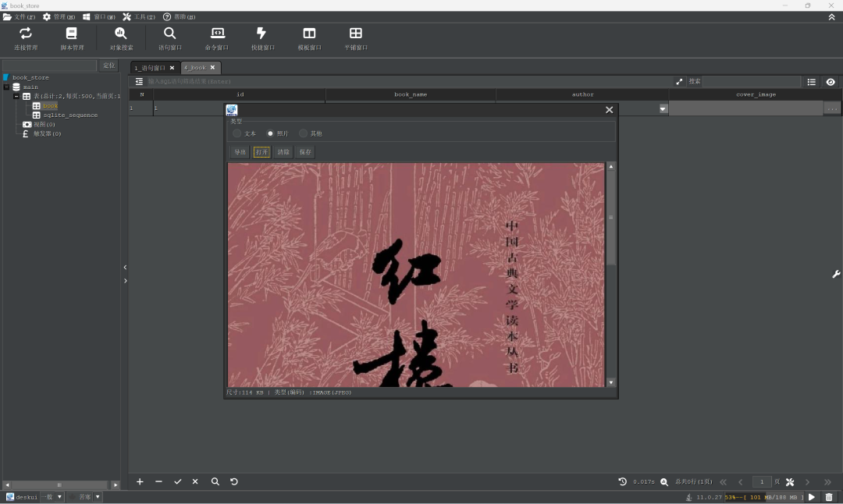Click the run arrow in status bar
This screenshot has height=504, width=843.
(x=812, y=497)
